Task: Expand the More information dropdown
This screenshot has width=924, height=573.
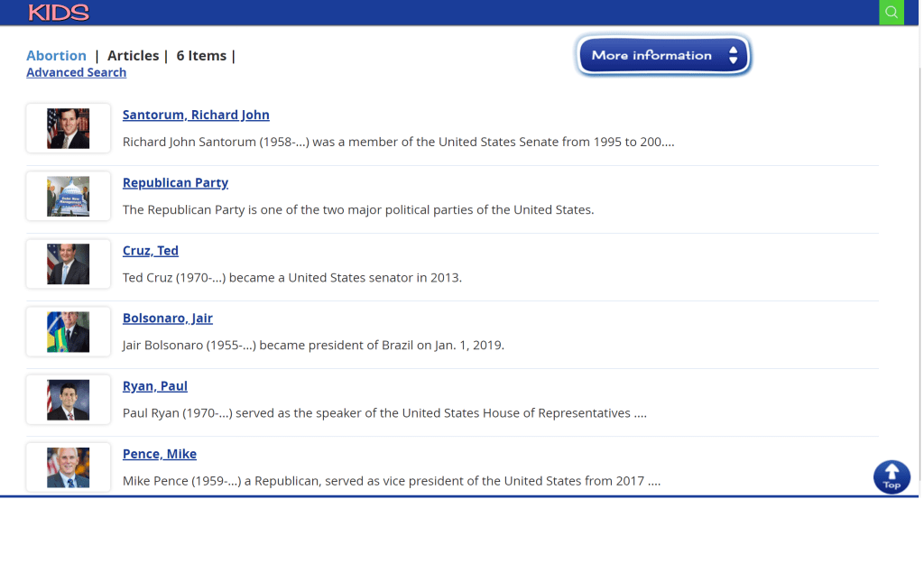Action: point(663,56)
